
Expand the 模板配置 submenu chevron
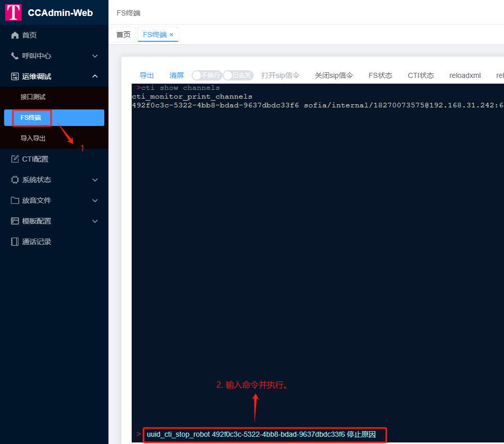point(95,221)
